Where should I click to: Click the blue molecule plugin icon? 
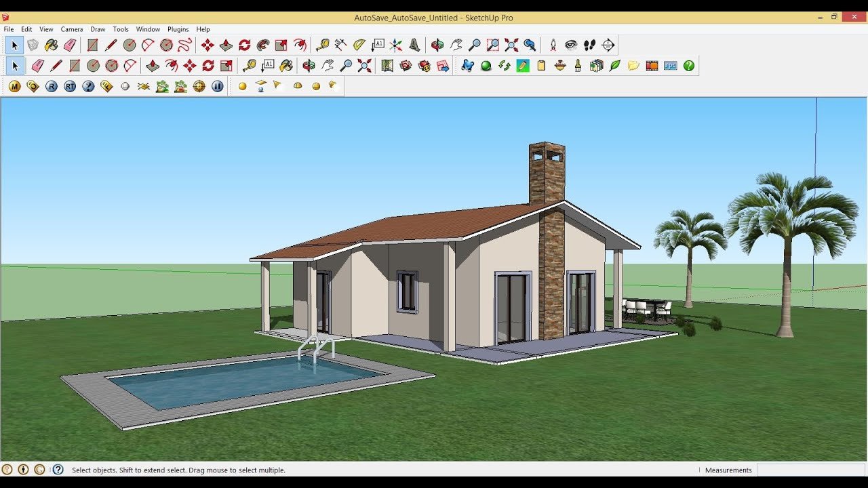pos(467,66)
